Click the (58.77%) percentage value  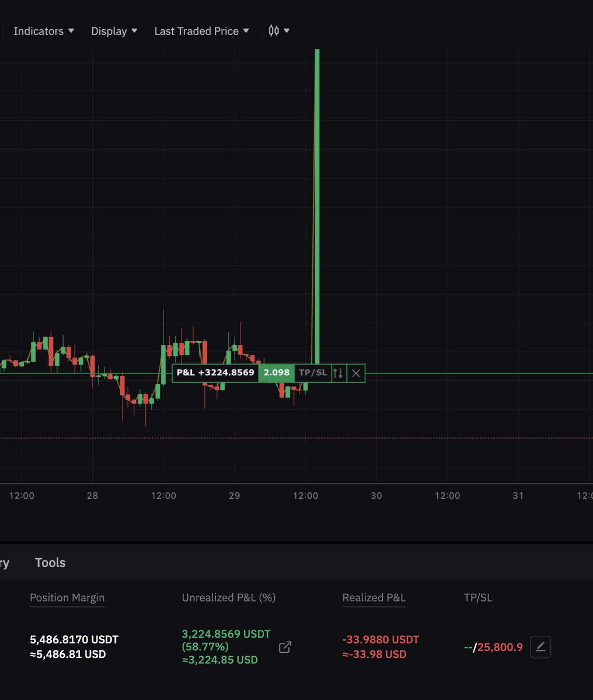(205, 647)
